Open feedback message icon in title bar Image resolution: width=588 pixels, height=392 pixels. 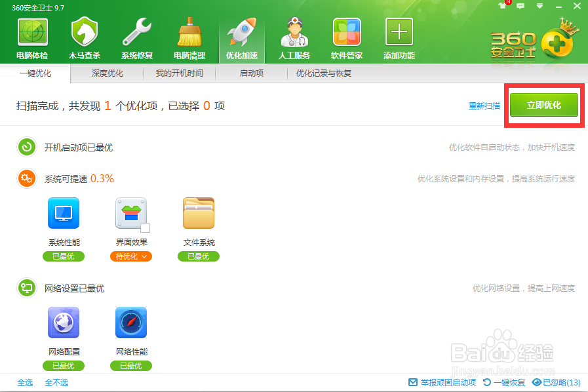click(x=520, y=6)
